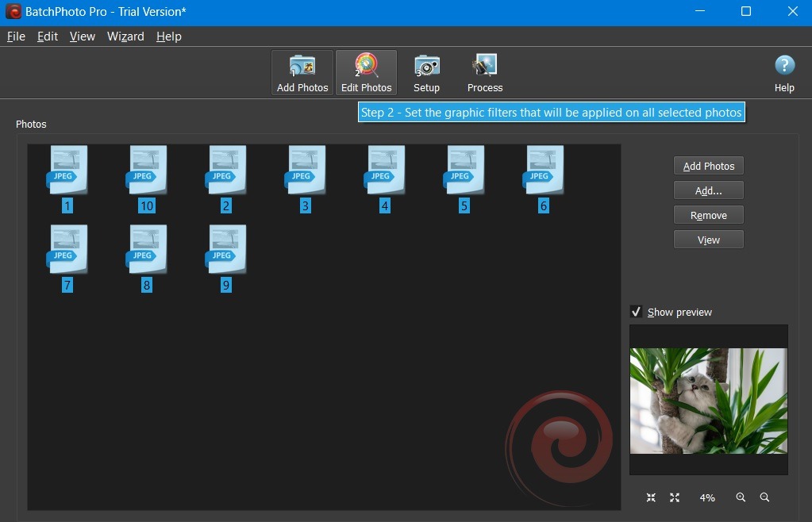This screenshot has width=812, height=522.
Task: Open the Setup step icon
Action: tap(426, 70)
